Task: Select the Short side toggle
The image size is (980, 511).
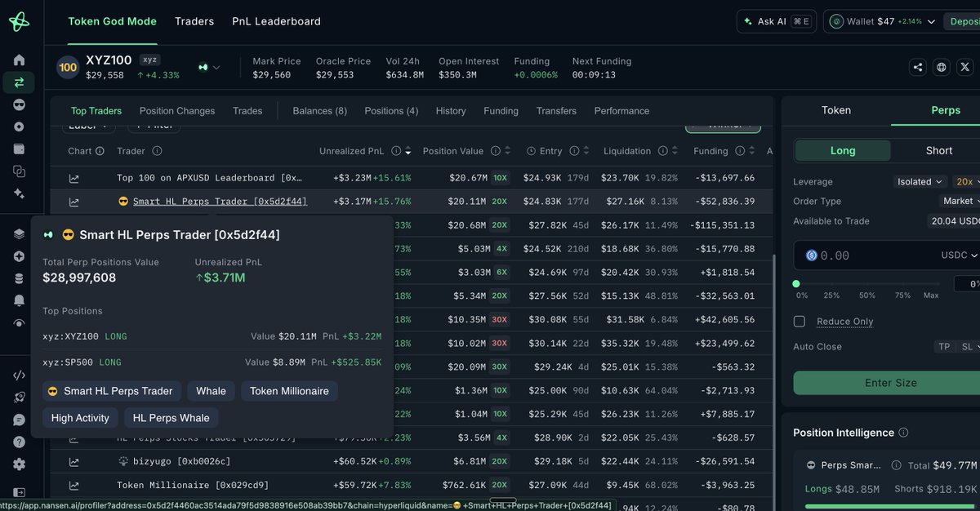Action: 939,150
